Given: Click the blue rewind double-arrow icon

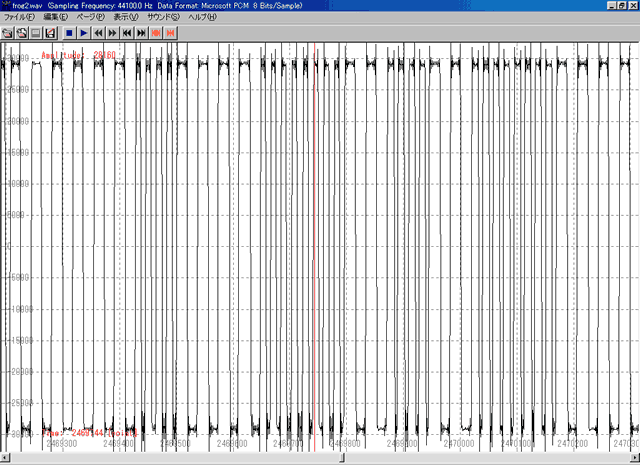Looking at the screenshot, I should click(x=98, y=33).
